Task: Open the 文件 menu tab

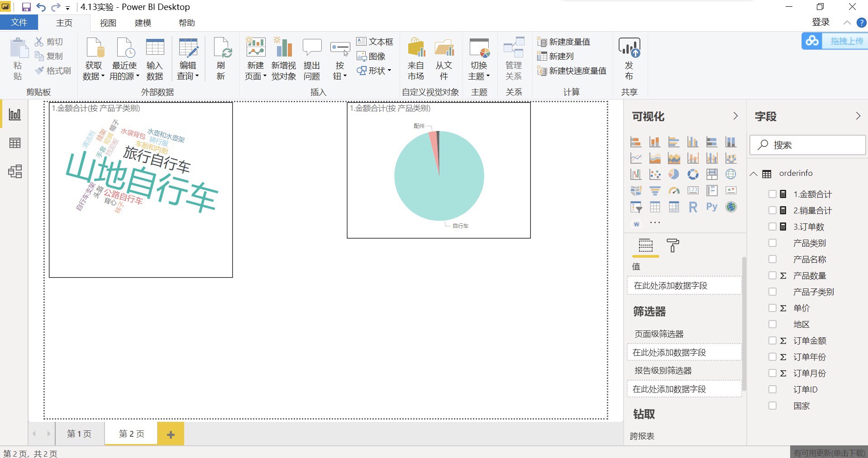Action: click(19, 23)
